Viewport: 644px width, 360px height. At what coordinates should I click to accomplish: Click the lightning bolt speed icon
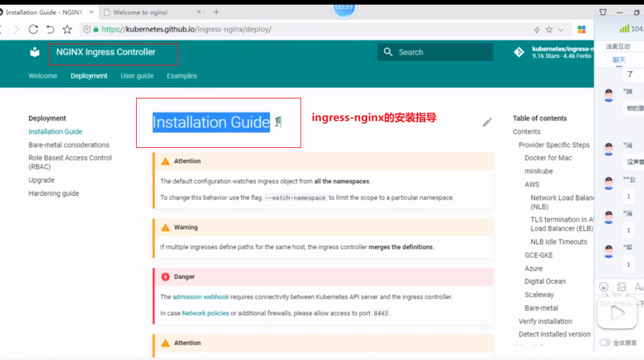[x=537, y=30]
